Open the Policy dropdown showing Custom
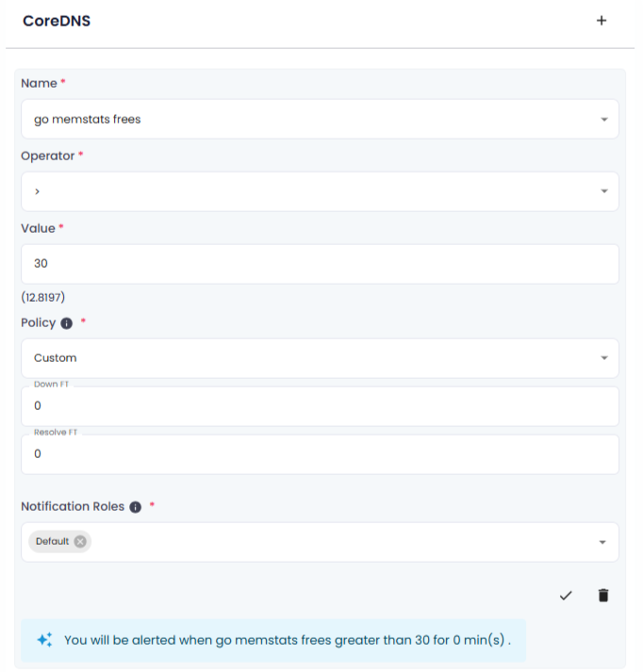 point(603,358)
